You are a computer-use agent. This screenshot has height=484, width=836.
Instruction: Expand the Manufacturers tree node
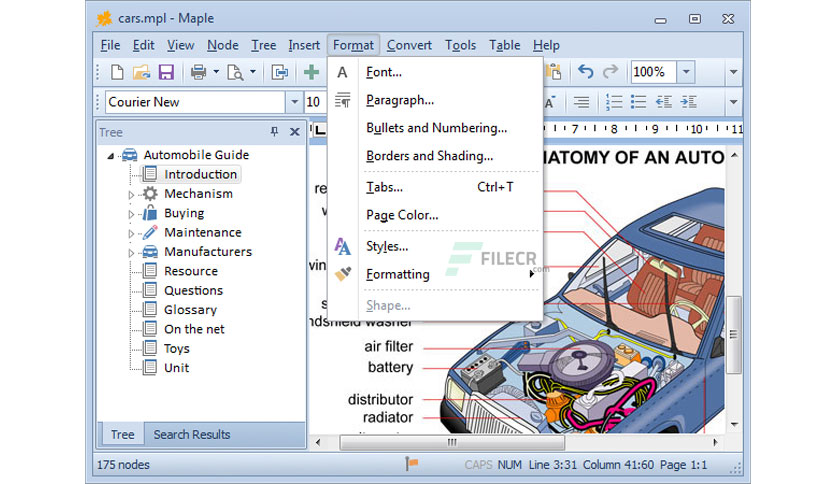131,253
